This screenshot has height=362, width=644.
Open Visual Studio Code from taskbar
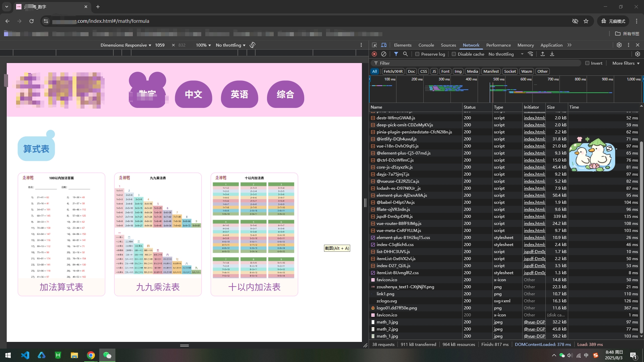(25, 355)
